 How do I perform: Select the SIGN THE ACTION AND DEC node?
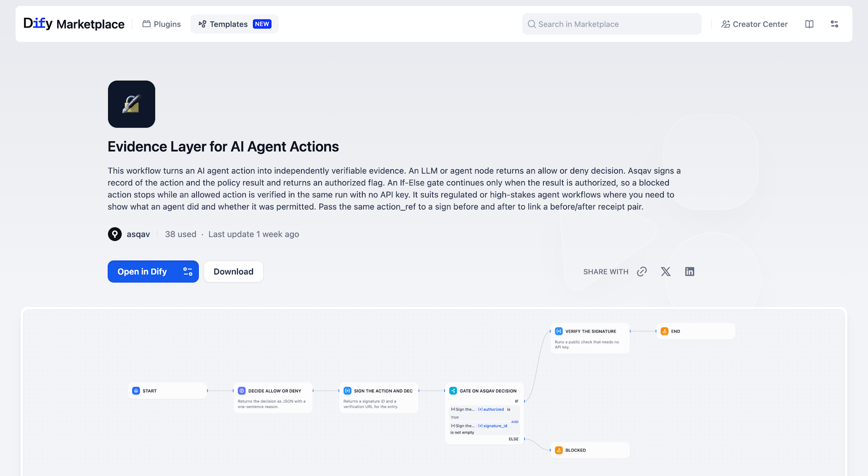[378, 398]
